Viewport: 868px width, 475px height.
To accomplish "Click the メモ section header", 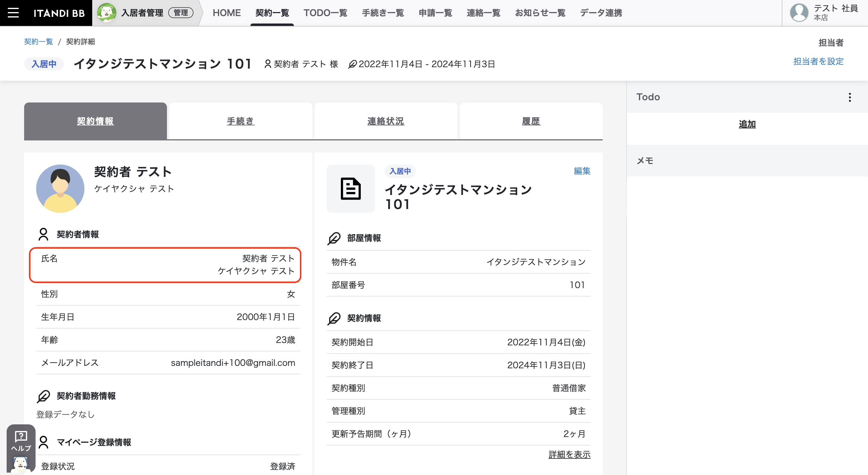I will [x=747, y=161].
